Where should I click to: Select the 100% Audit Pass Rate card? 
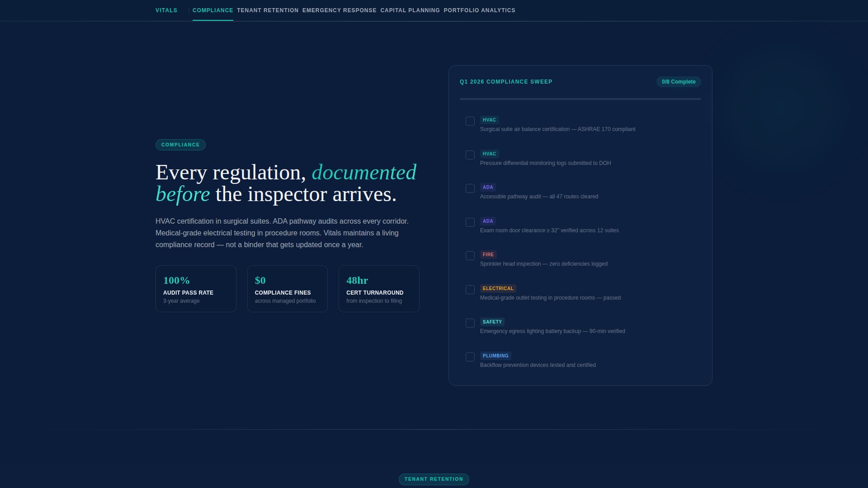coord(196,289)
